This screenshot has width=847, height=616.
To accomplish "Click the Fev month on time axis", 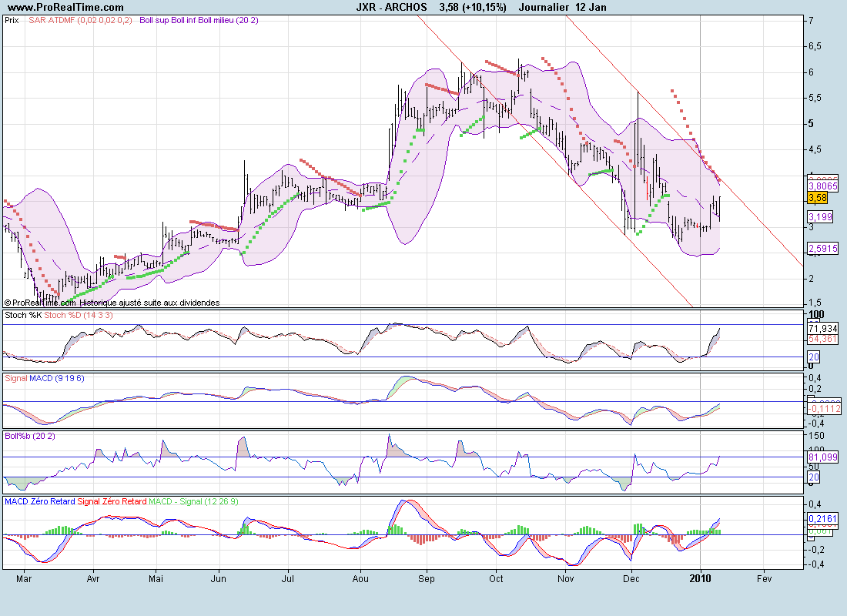I will point(764,579).
